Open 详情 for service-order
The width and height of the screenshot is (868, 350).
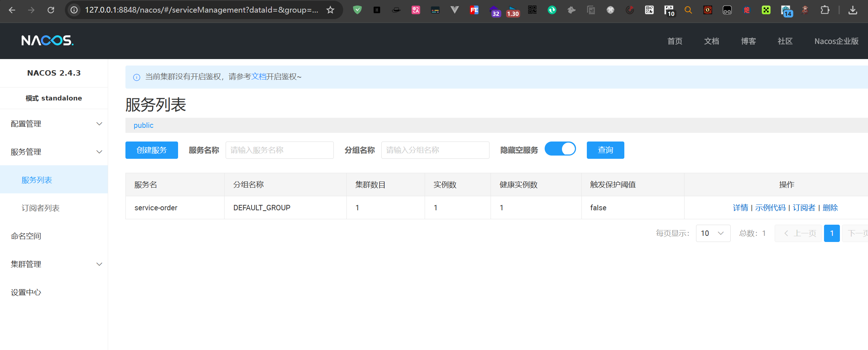click(740, 208)
